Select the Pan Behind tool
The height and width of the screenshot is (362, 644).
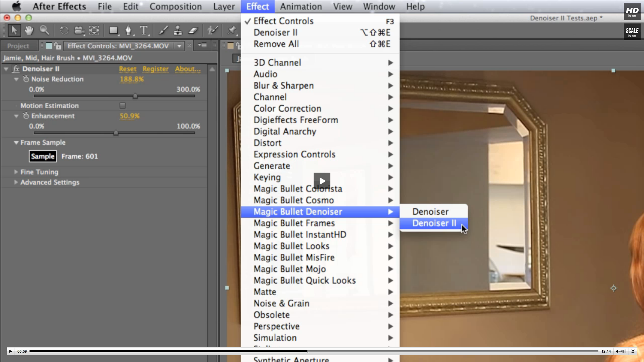tap(94, 31)
